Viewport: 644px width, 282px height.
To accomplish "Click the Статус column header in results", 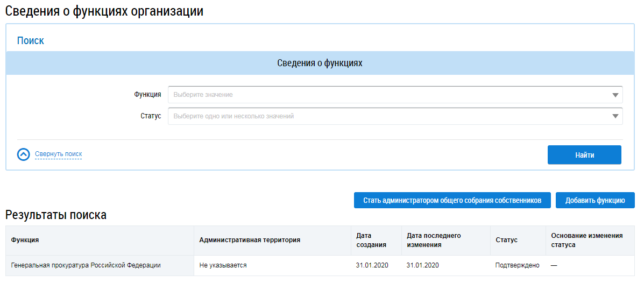I will pyautogui.click(x=506, y=240).
